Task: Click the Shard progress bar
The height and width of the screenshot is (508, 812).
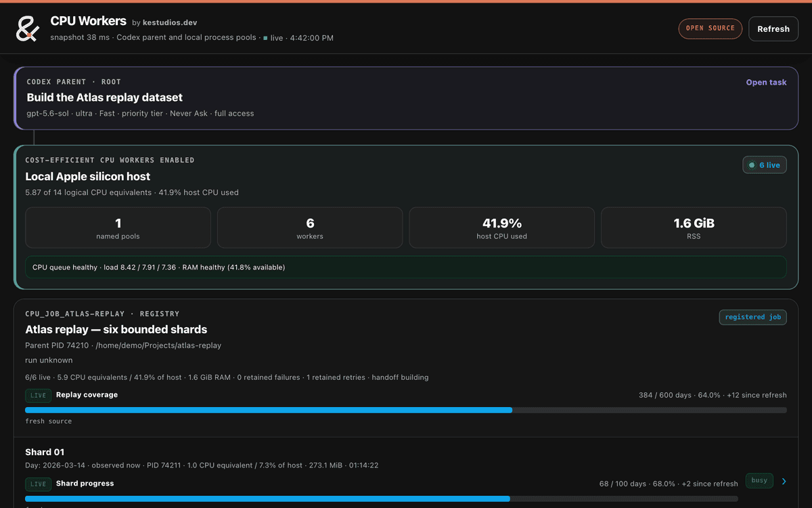Action: click(x=382, y=499)
